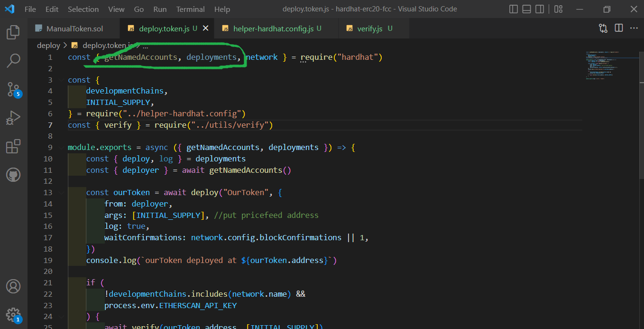
Task: Click the breadcrumb ellipsis symbol
Action: [146, 46]
